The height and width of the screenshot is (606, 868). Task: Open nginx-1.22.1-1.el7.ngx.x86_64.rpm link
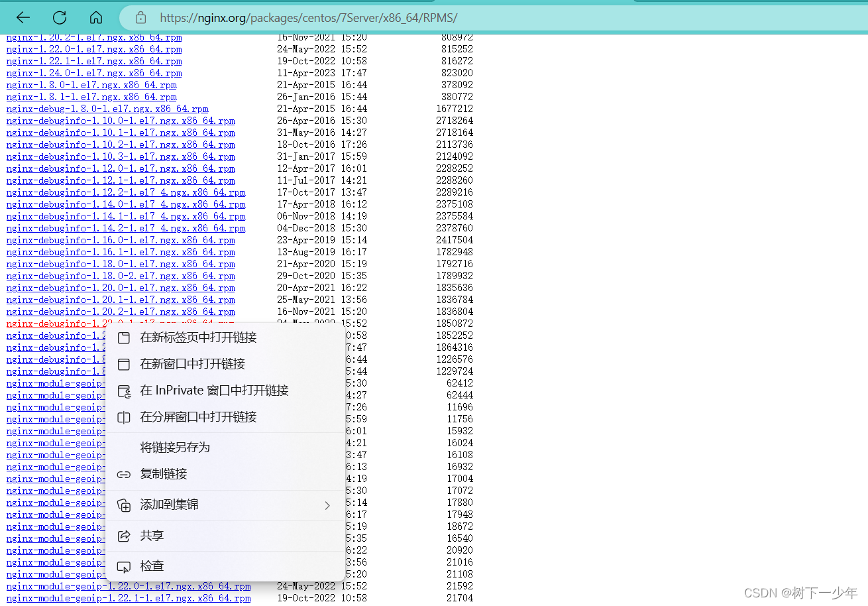pos(94,61)
